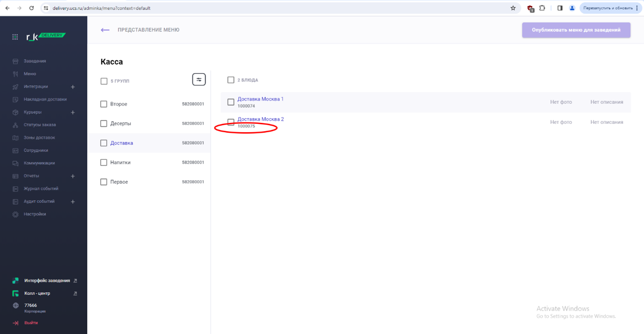Tick the checkbox for Доставка Москва 1
This screenshot has width=644, height=334.
[x=231, y=102]
